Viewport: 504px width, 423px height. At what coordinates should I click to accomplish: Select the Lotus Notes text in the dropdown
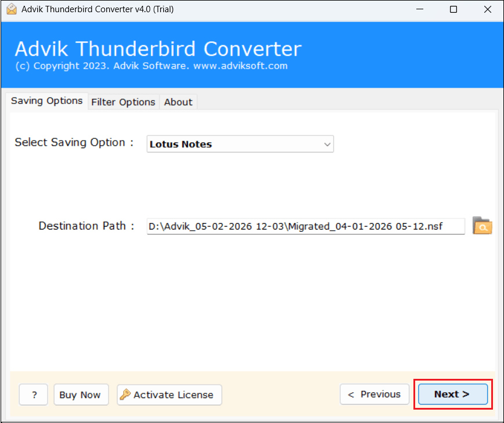pos(181,144)
